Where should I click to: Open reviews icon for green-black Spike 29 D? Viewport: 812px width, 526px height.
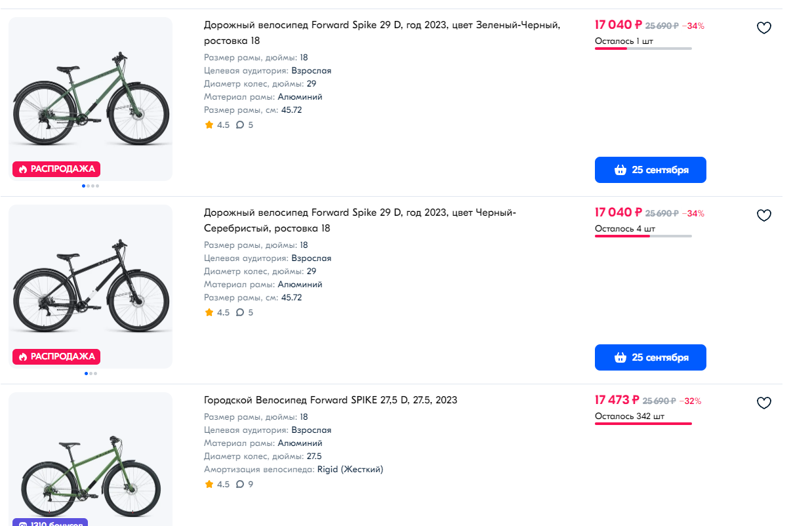(x=239, y=125)
